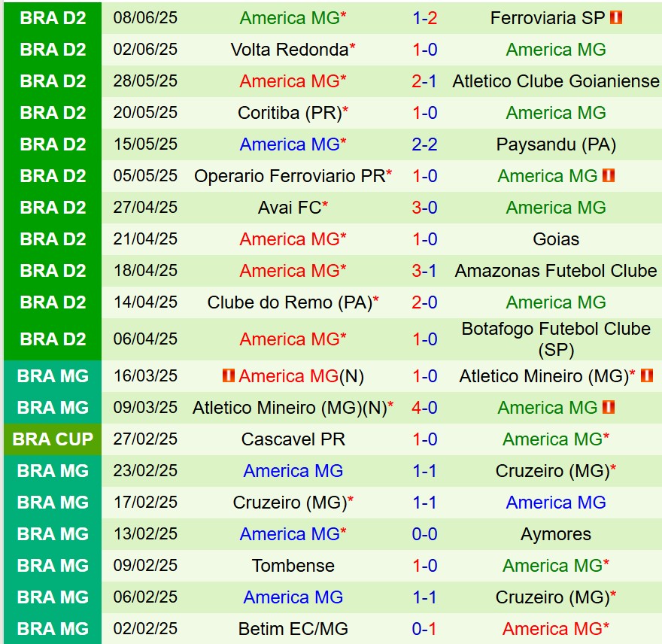Open BRA MG label in the 02/02/25 row

[53, 628]
